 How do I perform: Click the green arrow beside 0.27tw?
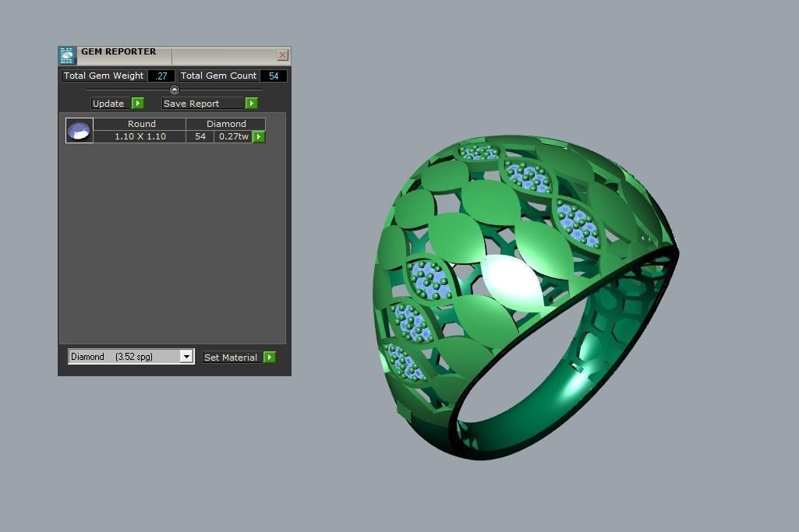pyautogui.click(x=259, y=136)
